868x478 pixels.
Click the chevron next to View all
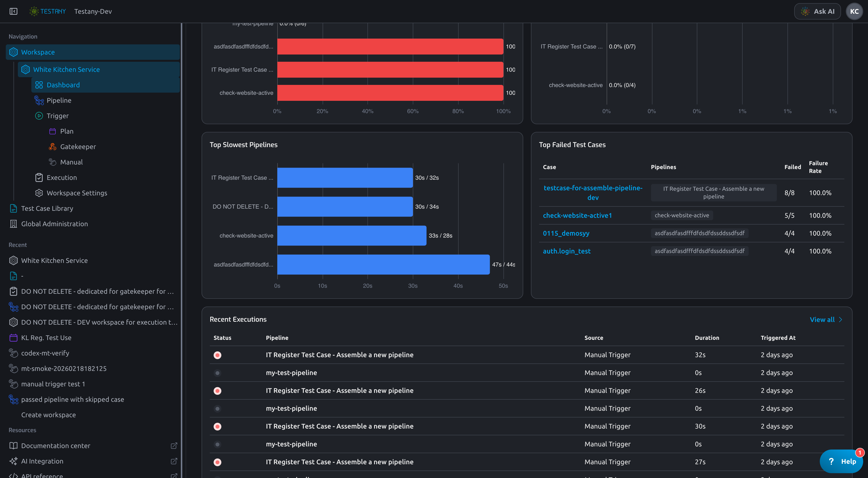click(840, 320)
